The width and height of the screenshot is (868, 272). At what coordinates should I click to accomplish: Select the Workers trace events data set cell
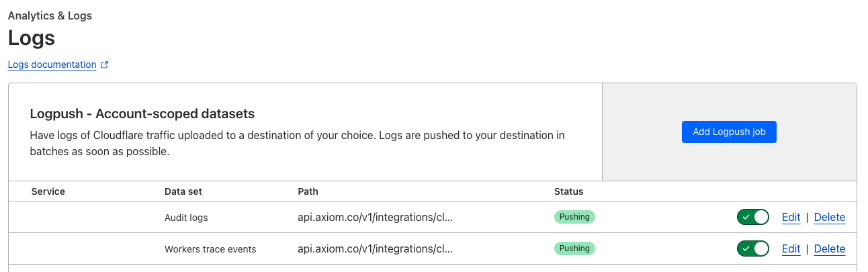coord(210,249)
